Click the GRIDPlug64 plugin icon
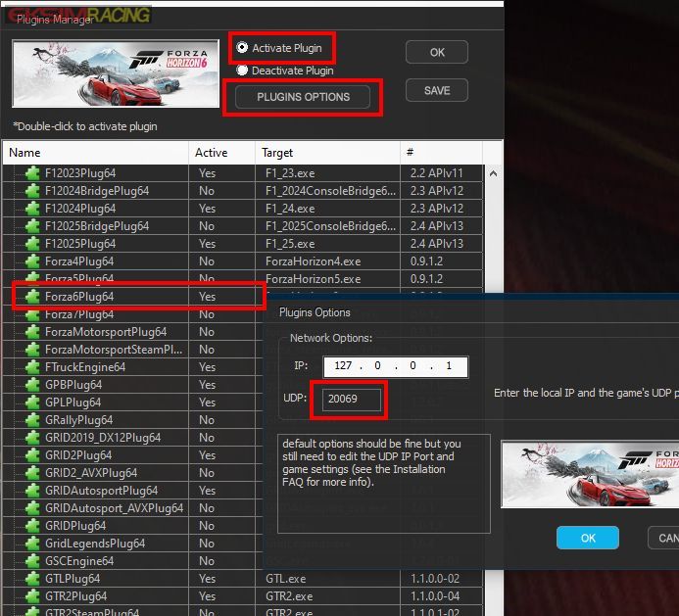This screenshot has height=616, width=679. click(x=32, y=526)
